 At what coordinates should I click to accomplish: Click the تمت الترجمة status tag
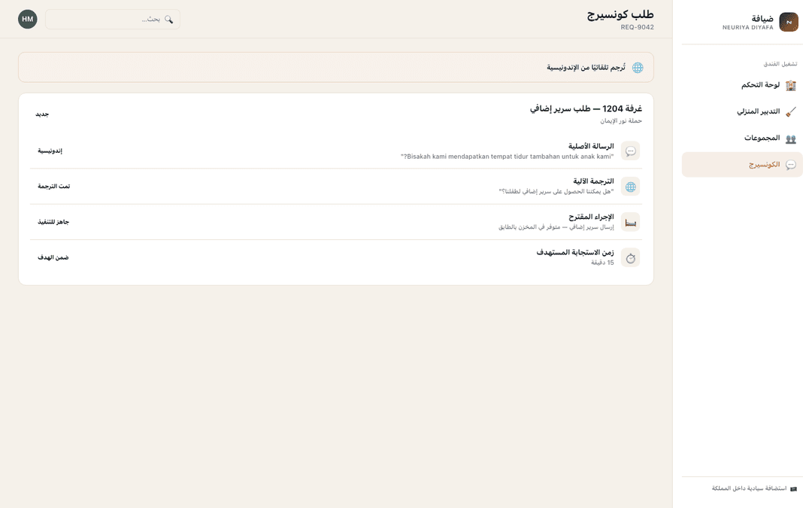click(53, 186)
